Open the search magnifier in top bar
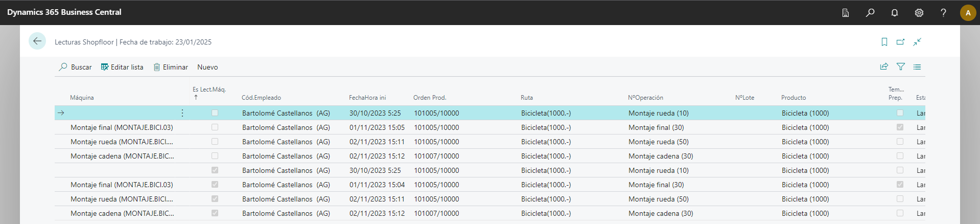The image size is (980, 224). point(870,13)
